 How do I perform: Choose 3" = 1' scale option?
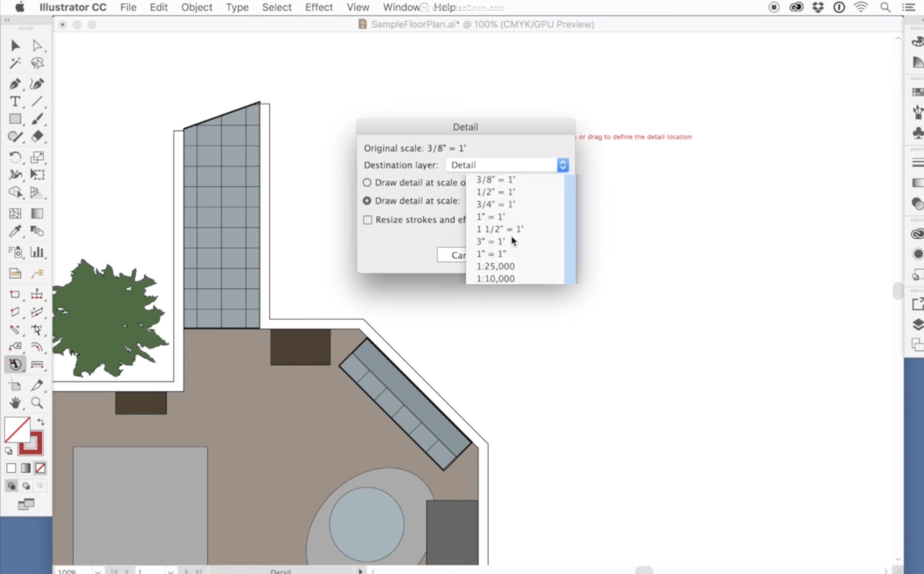pos(490,242)
